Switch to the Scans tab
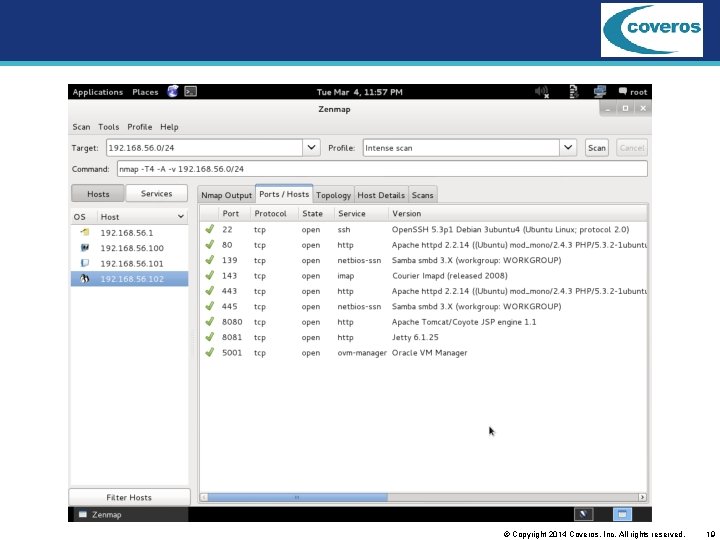The image size is (720, 540). click(422, 195)
